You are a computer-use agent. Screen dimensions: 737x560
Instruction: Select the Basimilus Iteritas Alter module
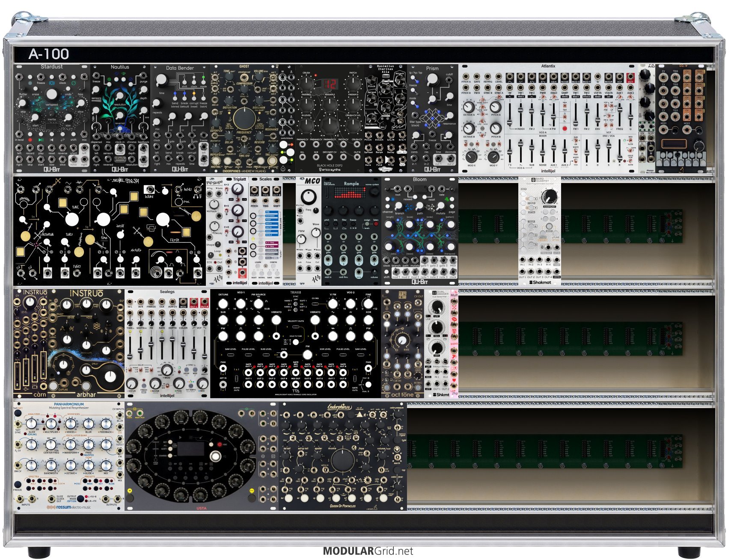point(386,119)
